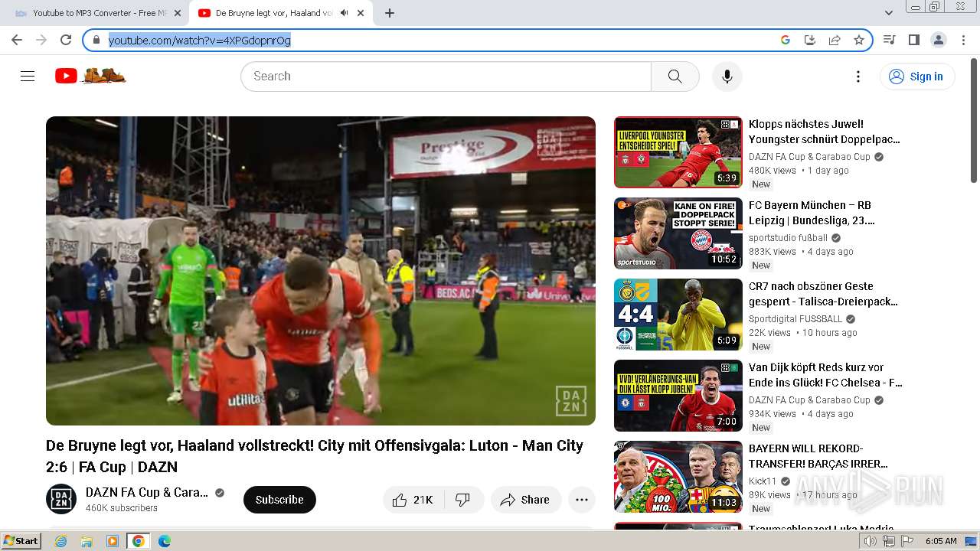Mute the YouTube tab audio icon
The height and width of the screenshot is (551, 980).
coord(345,13)
